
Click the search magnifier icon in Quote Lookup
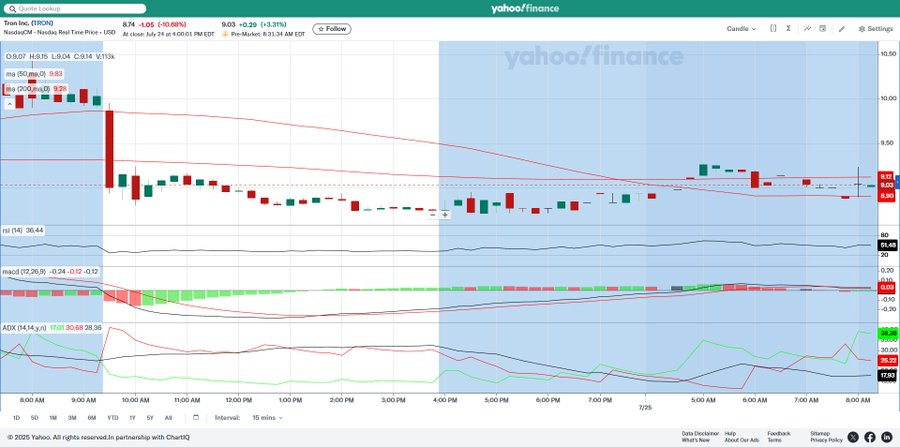11,9
